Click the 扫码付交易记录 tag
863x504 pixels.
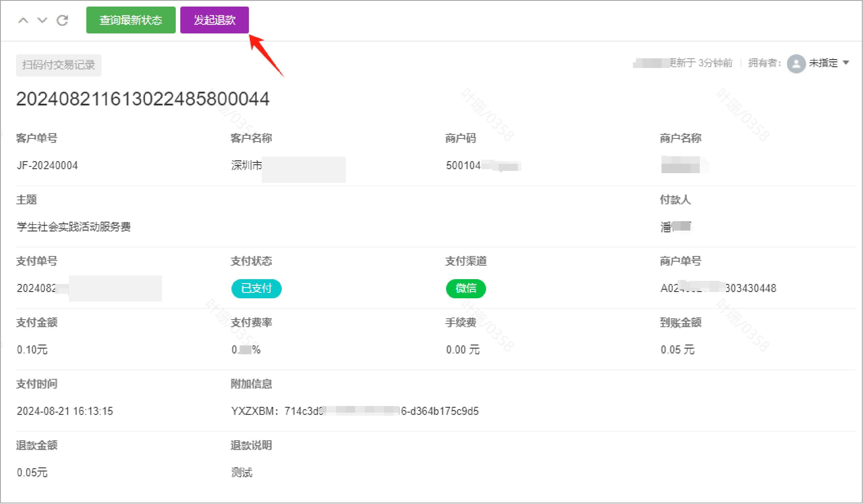click(x=59, y=65)
